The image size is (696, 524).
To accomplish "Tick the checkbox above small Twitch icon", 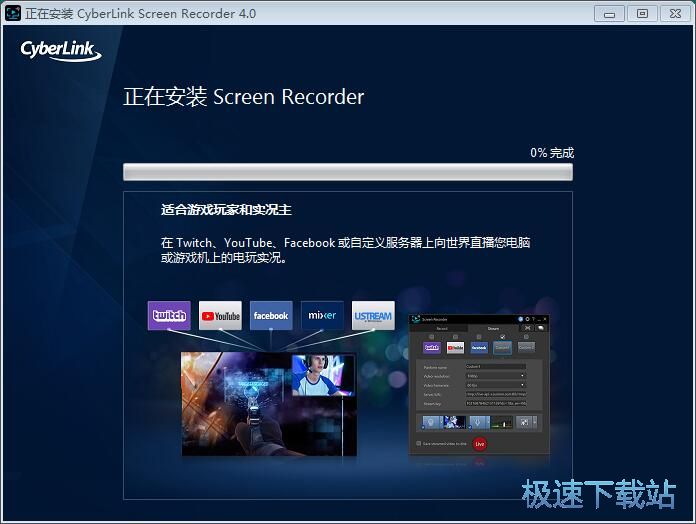I will (x=431, y=337).
